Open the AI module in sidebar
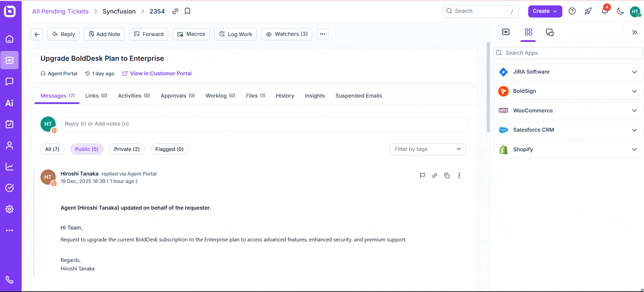Screen dimensions: 644x292 [9, 103]
